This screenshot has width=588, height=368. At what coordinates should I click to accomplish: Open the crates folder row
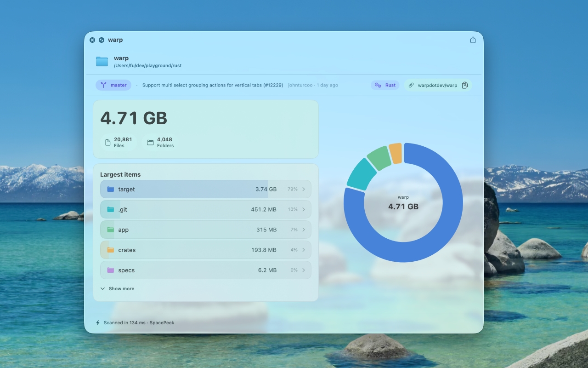[206, 250]
